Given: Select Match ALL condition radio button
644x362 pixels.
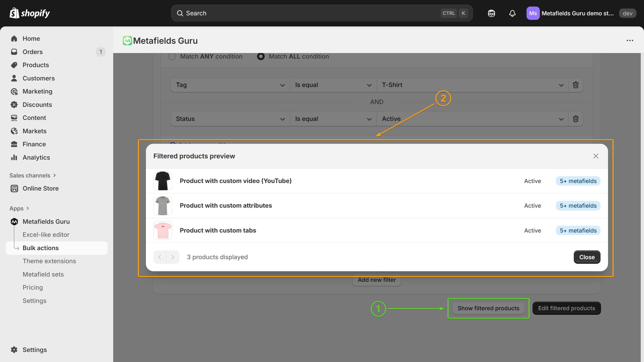Looking at the screenshot, I should point(261,57).
